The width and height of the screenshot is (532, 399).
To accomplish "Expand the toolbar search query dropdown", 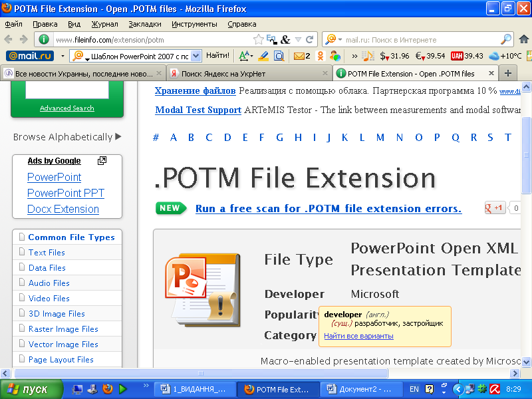I will point(196,56).
